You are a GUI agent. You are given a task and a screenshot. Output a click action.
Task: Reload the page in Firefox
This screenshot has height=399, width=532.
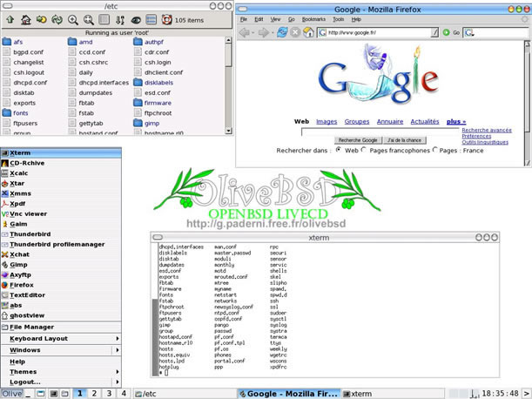tap(282, 33)
